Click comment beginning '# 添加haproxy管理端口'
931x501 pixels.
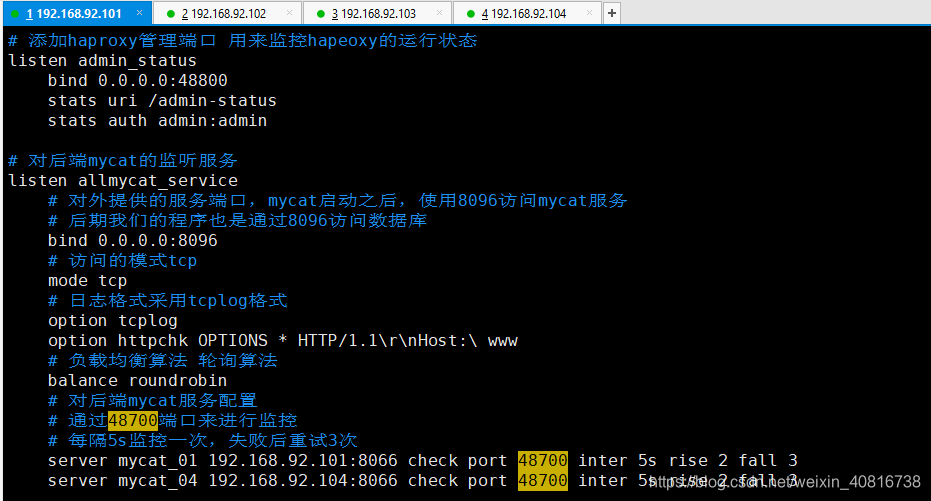[x=242, y=40]
